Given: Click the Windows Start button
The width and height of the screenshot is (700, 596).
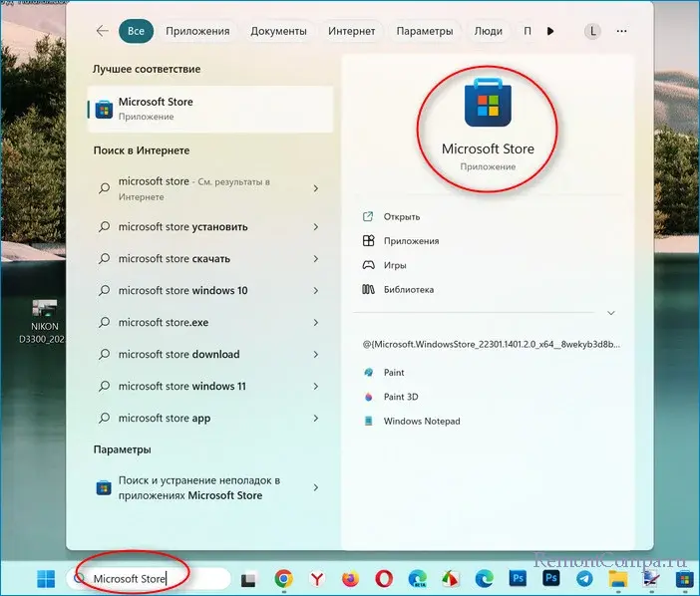Looking at the screenshot, I should [x=46, y=579].
